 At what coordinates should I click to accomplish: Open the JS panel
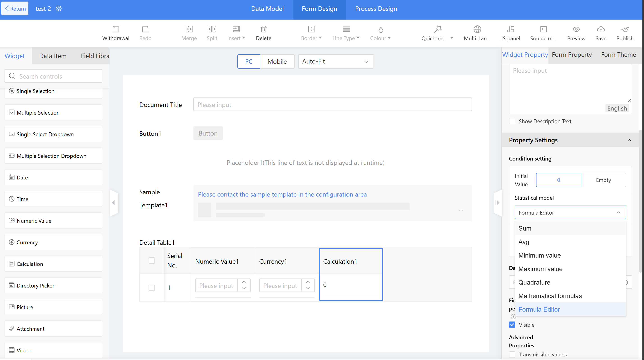(510, 29)
